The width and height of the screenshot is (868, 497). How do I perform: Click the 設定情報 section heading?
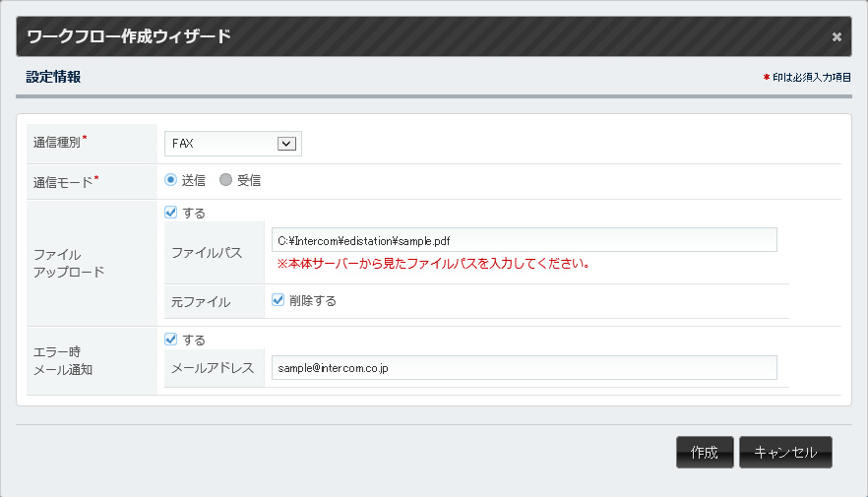53,77
